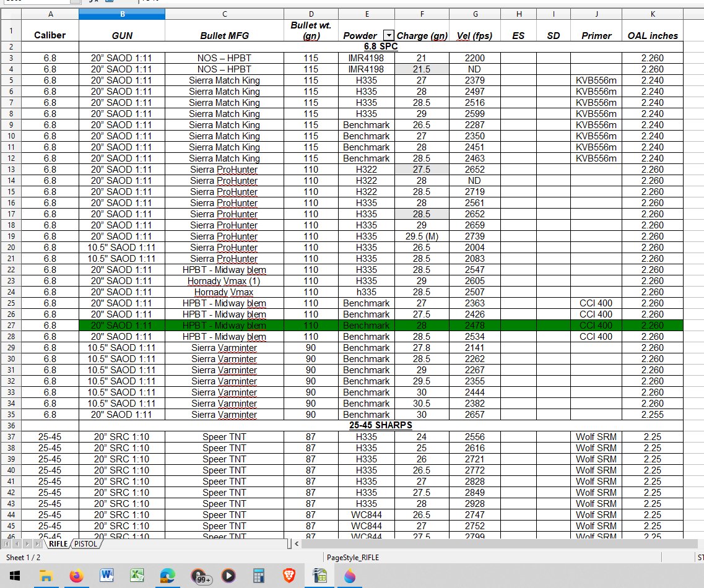Viewport: 704px width, 588px height.
Task: Click the "29.5 (M)" charge cell
Action: (x=422, y=236)
